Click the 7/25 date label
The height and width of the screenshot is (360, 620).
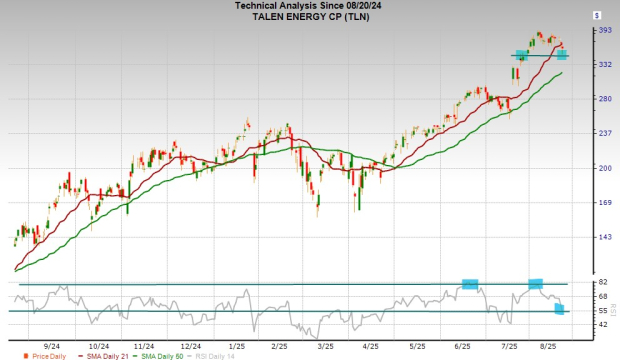pyautogui.click(x=509, y=346)
